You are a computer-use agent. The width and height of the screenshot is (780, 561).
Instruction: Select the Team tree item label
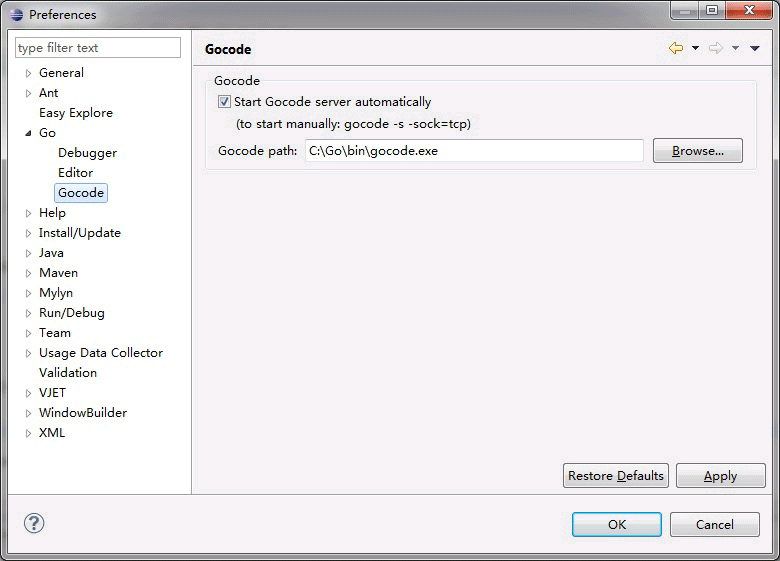click(x=55, y=333)
